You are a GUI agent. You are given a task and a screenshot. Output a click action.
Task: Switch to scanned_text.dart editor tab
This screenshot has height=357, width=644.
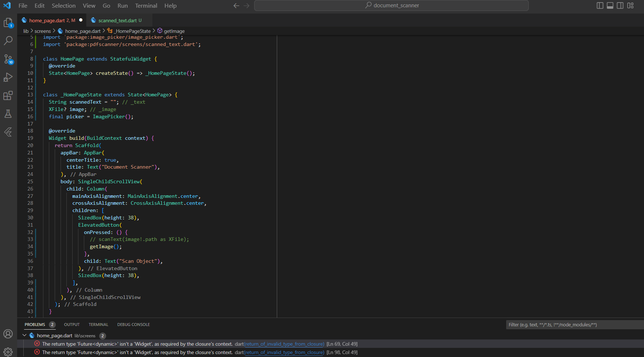coord(120,20)
